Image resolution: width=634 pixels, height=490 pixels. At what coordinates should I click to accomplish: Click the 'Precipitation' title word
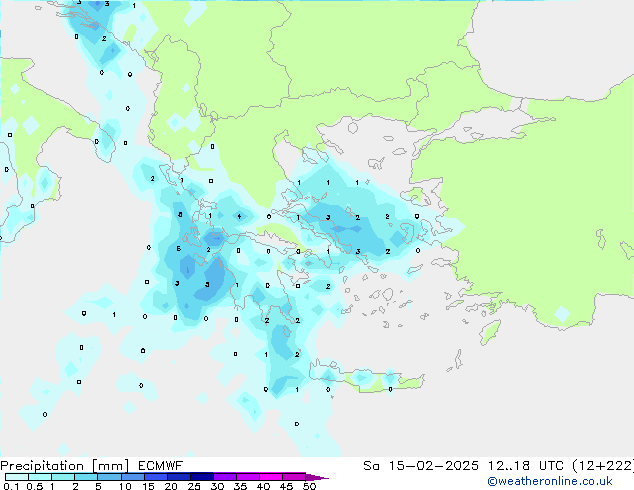point(42,466)
